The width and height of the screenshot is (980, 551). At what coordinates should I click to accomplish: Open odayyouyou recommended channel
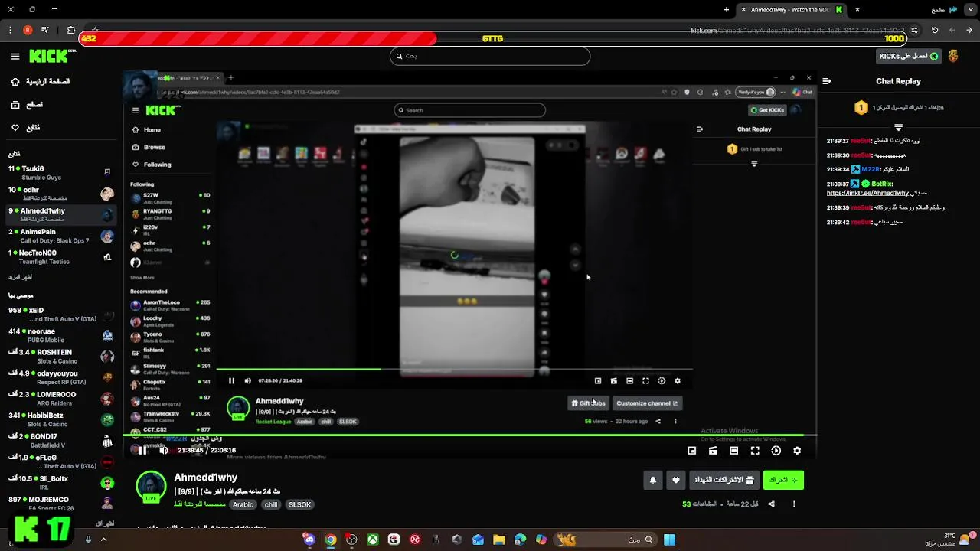[x=60, y=377]
